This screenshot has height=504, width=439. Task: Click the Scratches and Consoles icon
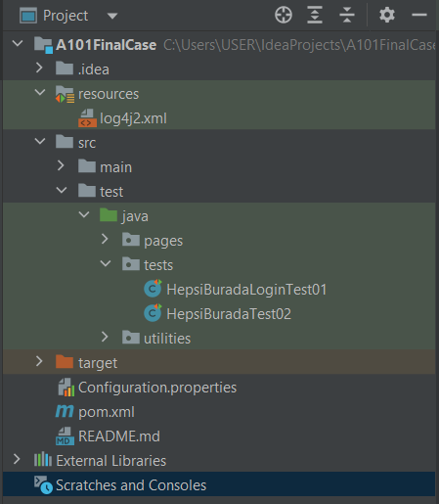pyautogui.click(x=43, y=484)
